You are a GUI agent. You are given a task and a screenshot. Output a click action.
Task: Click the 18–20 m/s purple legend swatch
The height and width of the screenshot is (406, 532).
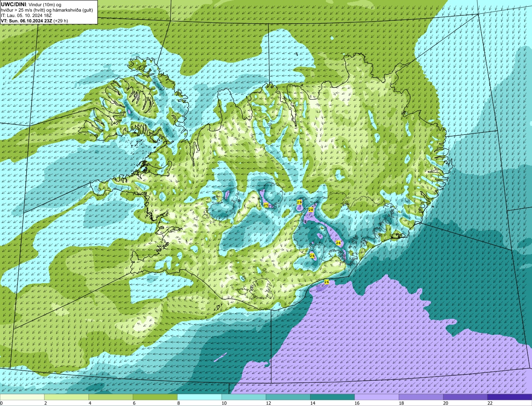[x=421, y=397]
